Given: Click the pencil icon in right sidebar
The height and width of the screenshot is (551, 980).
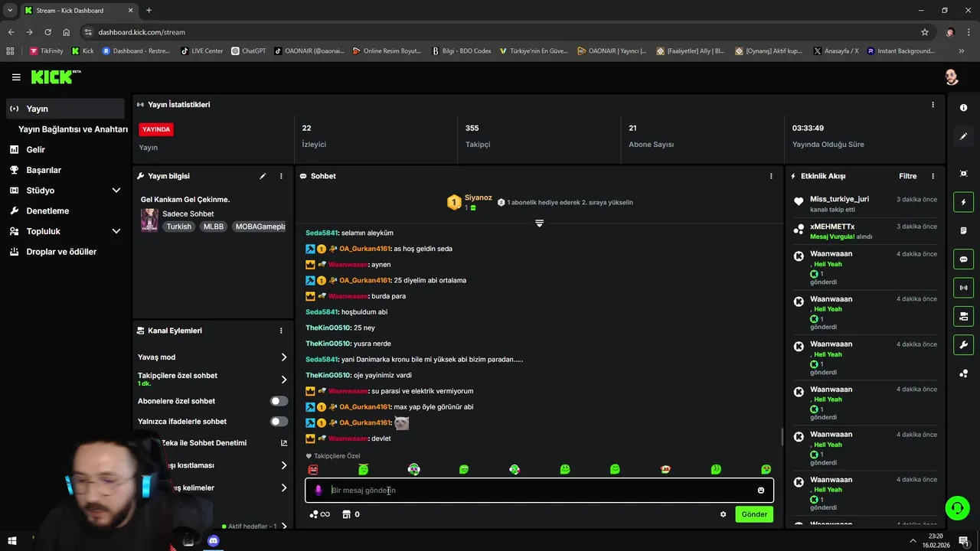Looking at the screenshot, I should pyautogui.click(x=963, y=136).
